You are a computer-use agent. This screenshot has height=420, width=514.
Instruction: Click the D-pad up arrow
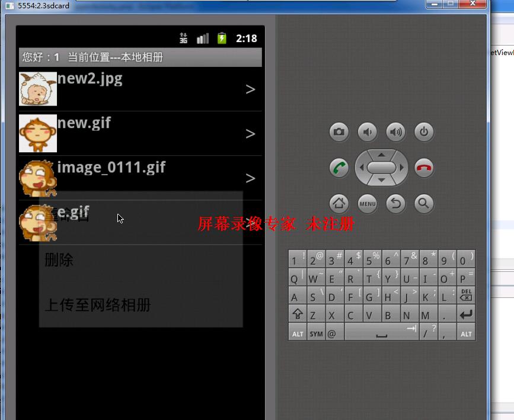[x=381, y=155]
